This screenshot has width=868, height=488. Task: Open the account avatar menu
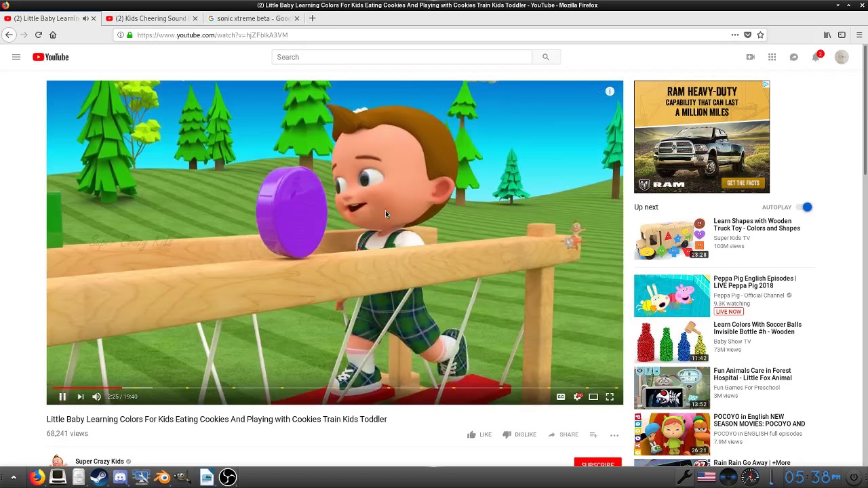point(842,57)
